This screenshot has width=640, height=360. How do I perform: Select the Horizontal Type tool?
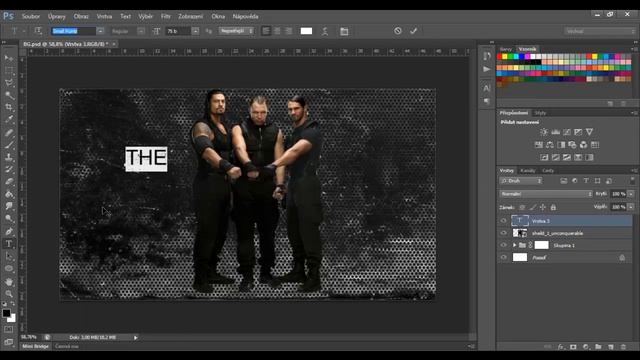click(x=9, y=244)
